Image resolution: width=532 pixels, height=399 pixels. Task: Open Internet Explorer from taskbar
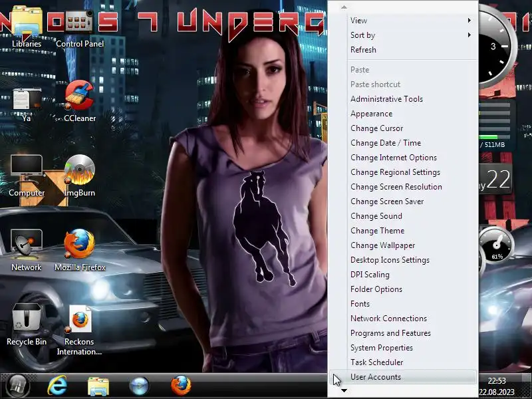point(57,386)
